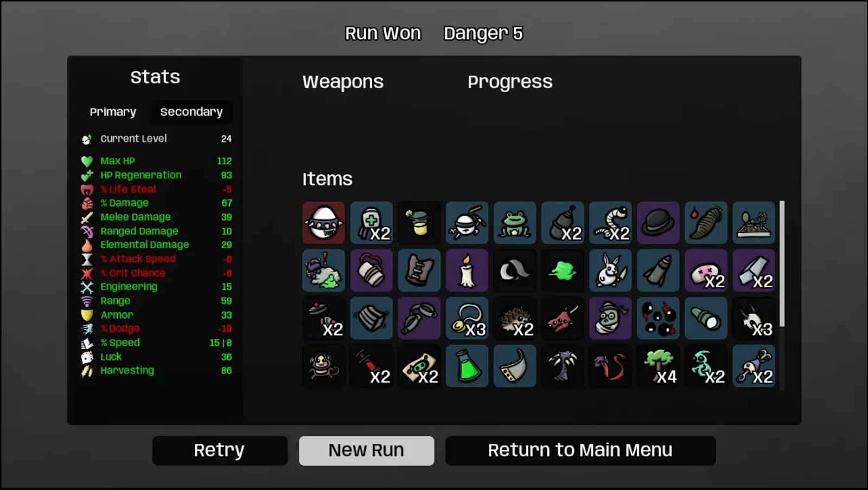Select the palm tree item icon

[563, 366]
